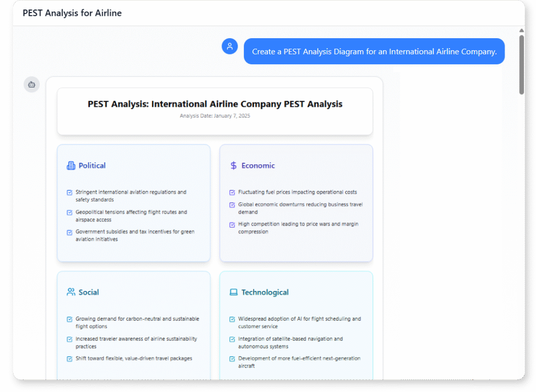
Task: Click the user avatar icon above the prompt
Action: point(229,46)
